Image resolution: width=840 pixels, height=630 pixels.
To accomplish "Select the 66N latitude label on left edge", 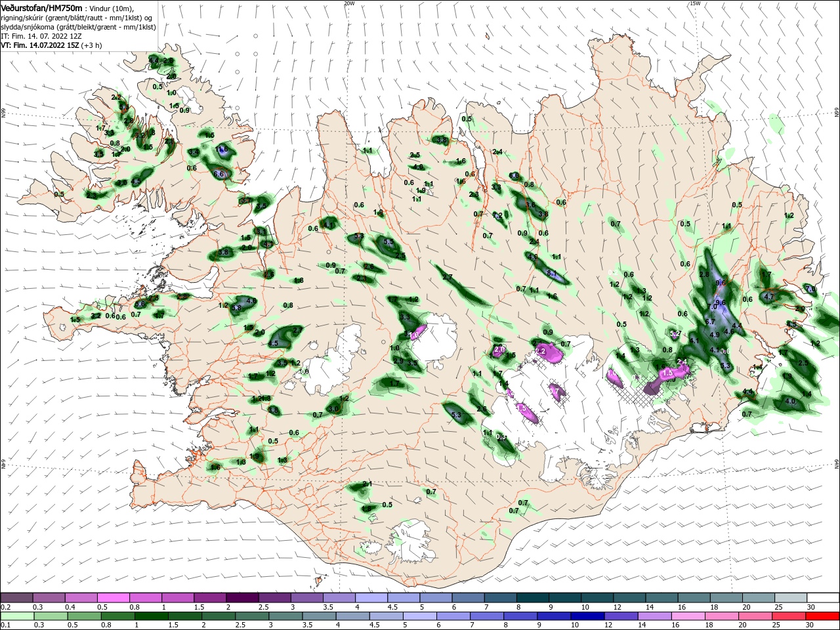I will pos(3,113).
